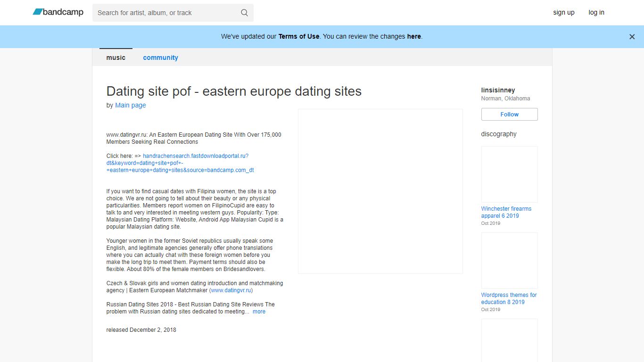Open the third discography thumbnail below the Wordpress themes entry

pyautogui.click(x=510, y=340)
